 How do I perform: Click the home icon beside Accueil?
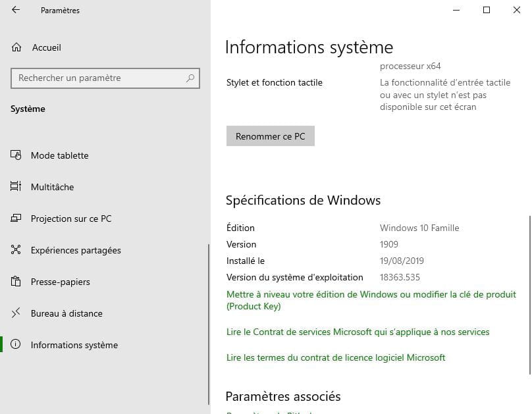pyautogui.click(x=16, y=47)
